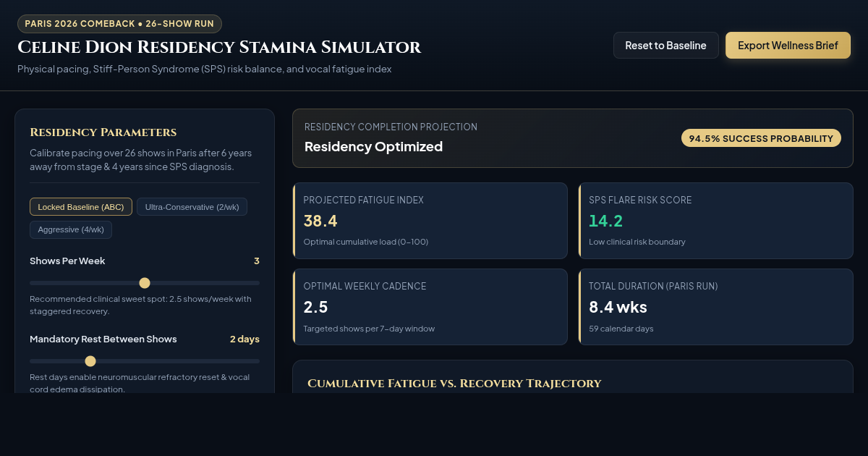This screenshot has height=456, width=868.
Task: Click the "Cumulative Fatigue vs. Recovery Trajectory" heading
Action: pos(454,384)
